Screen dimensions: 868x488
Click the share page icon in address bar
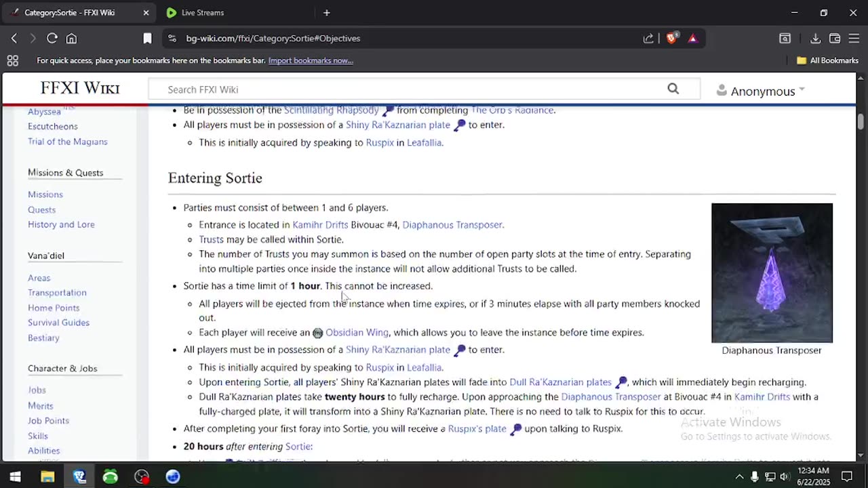[x=648, y=39]
